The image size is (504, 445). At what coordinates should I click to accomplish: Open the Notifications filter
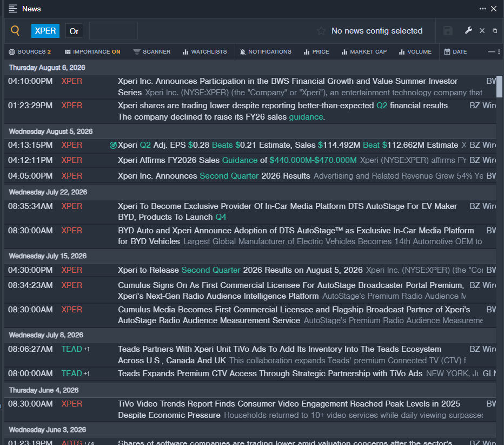[x=266, y=52]
